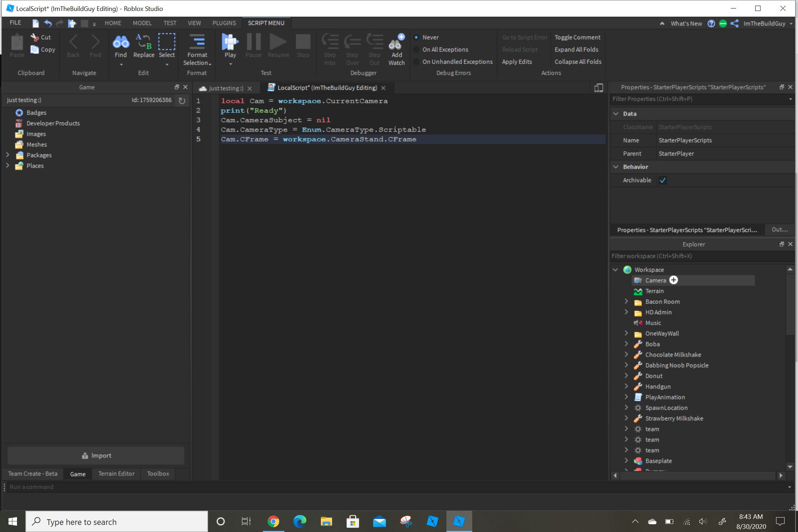Select the On All Exceptions radio button
This screenshot has width=798, height=532.
[x=417, y=50]
